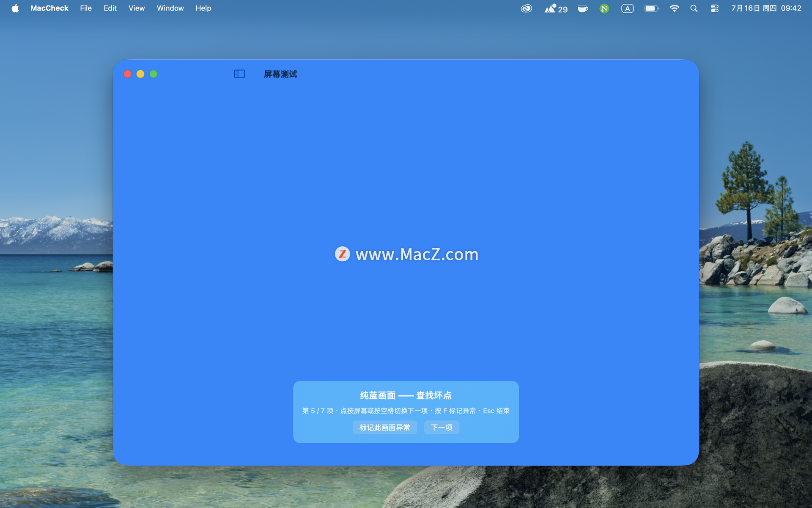
Task: Minimize the 屏幕测试 window
Action: (140, 74)
